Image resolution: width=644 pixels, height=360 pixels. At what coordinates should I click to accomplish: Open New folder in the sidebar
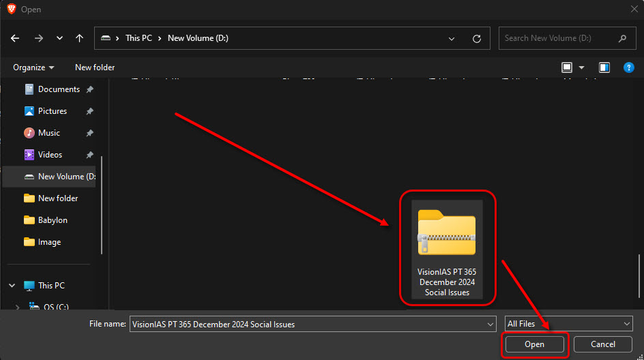click(x=51, y=198)
